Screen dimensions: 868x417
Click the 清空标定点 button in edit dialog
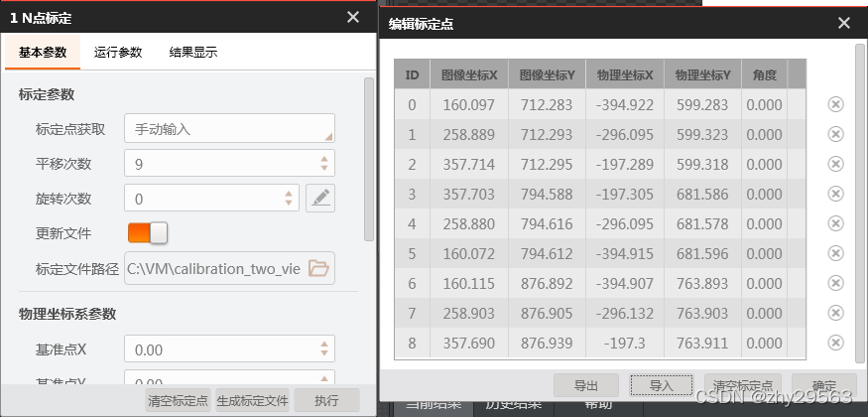pyautogui.click(x=743, y=385)
